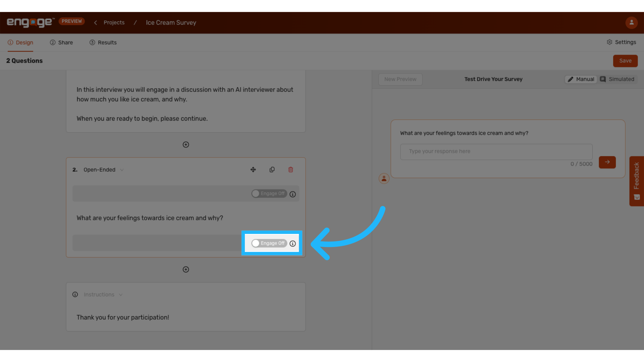This screenshot has height=362, width=644.
Task: Edit the question text about ice cream feelings
Action: tap(150, 218)
